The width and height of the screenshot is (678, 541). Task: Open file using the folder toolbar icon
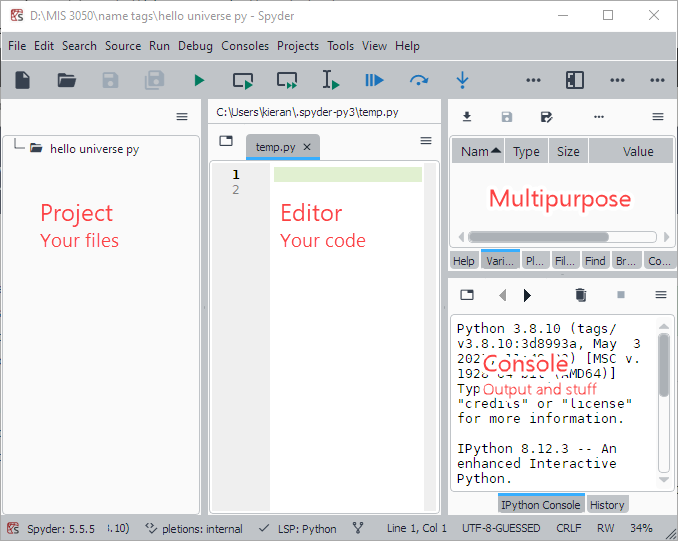[x=67, y=80]
